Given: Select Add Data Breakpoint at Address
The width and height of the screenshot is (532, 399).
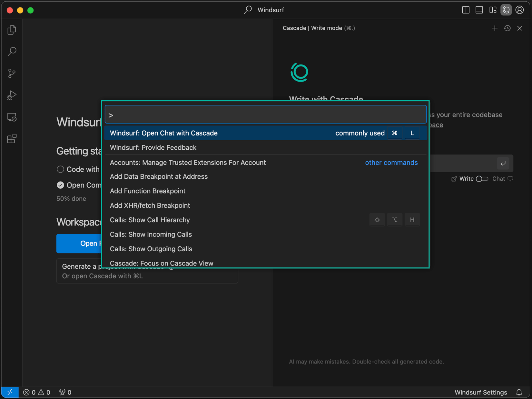Looking at the screenshot, I should pyautogui.click(x=266, y=176).
